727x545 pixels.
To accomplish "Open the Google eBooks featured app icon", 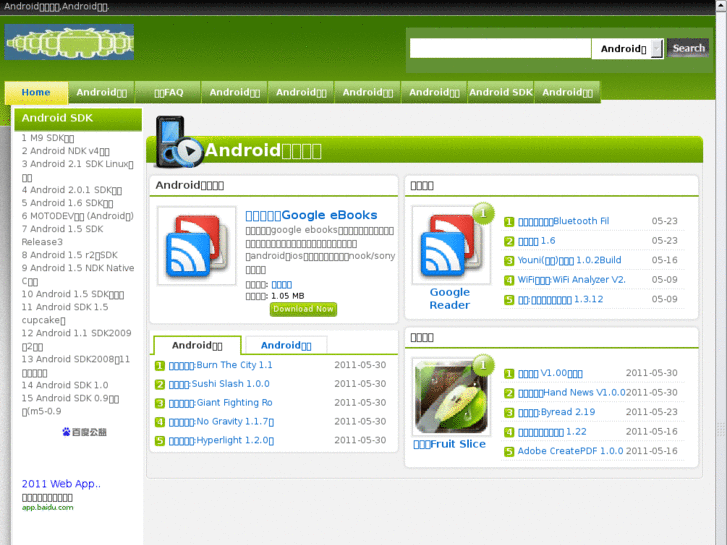I will point(197,245).
